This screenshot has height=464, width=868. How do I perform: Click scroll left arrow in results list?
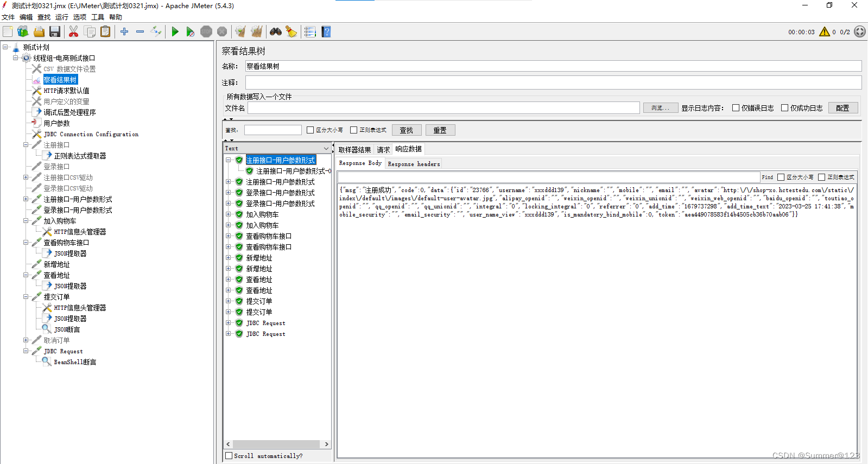(x=228, y=444)
